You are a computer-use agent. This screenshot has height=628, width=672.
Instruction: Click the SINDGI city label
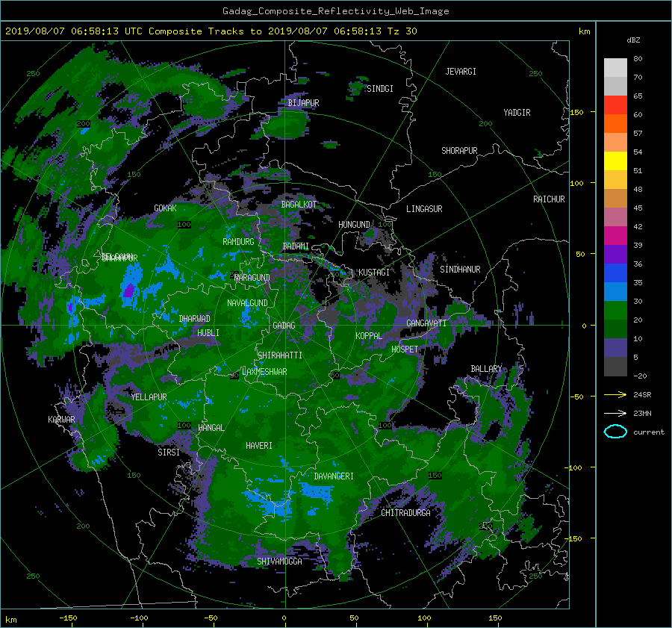click(x=380, y=89)
